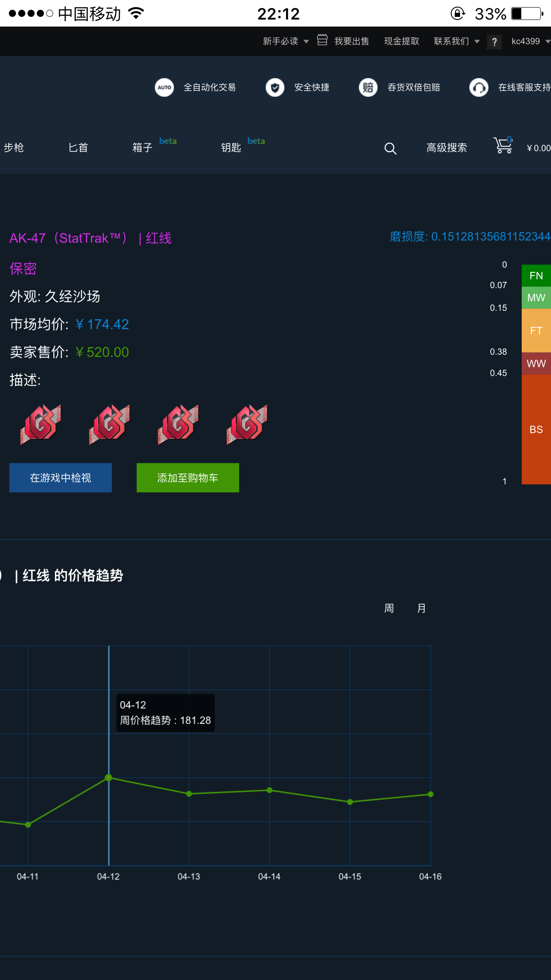Click the 磨损度 wear value text

[470, 237]
